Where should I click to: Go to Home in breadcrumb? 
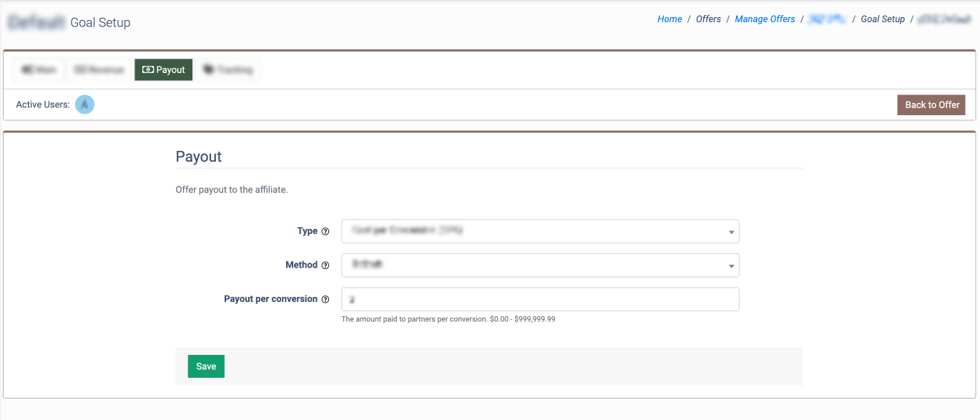pos(670,19)
